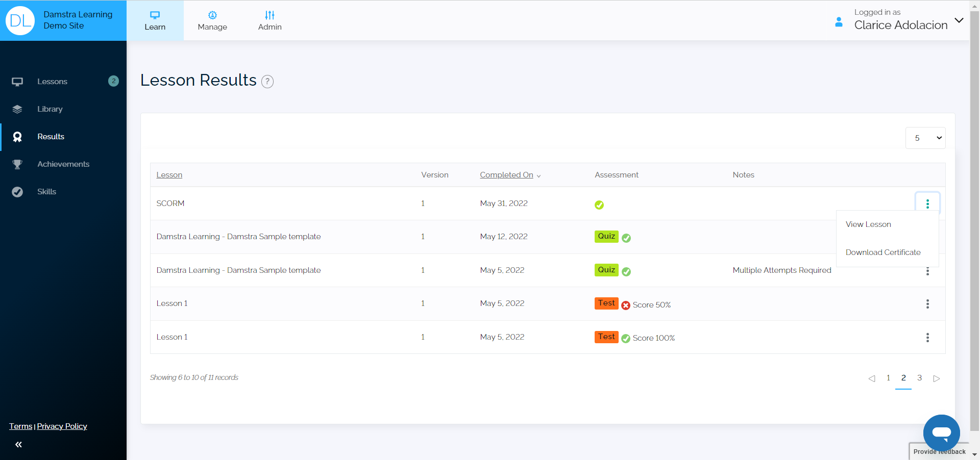Expand the logged-in user menu chevron
The image size is (980, 460).
(x=959, y=21)
